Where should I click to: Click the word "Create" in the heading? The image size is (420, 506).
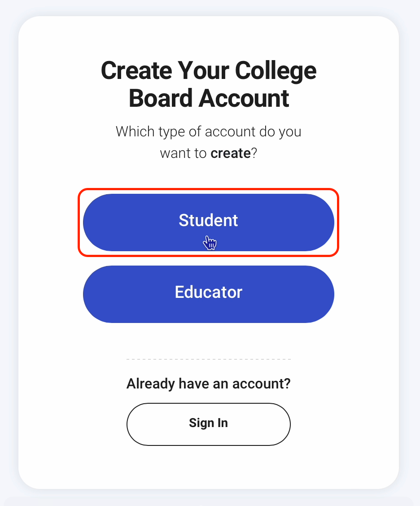pyautogui.click(x=136, y=71)
